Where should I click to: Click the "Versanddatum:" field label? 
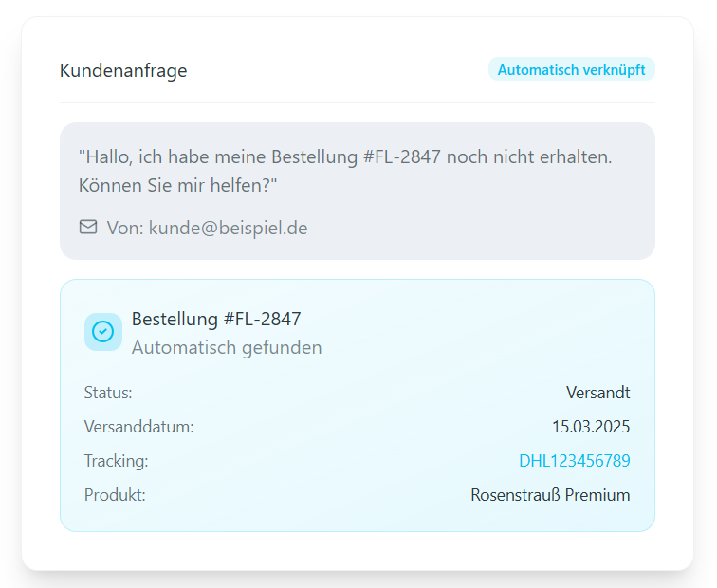tap(138, 427)
